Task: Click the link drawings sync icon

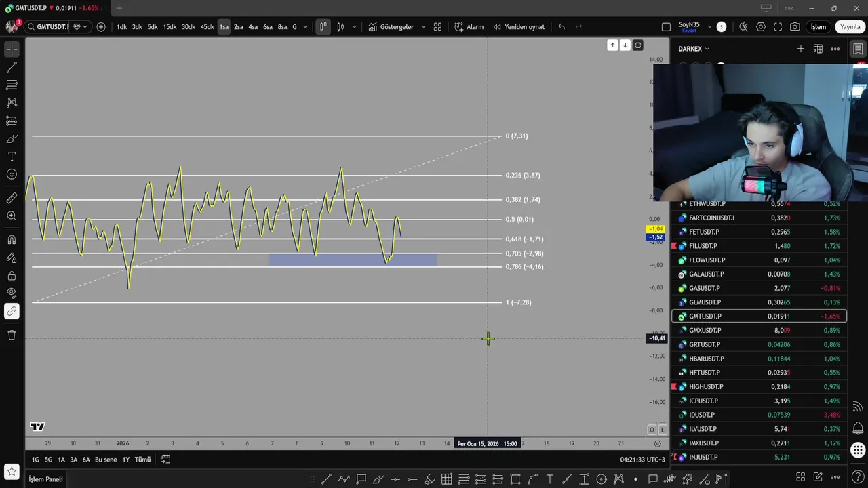Action: point(12,312)
